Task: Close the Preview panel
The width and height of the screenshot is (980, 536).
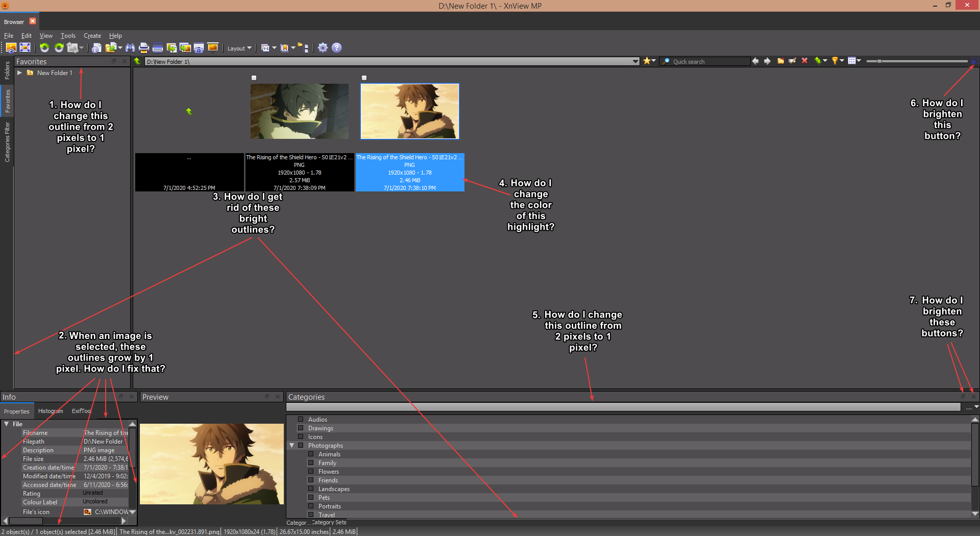Action: coord(278,397)
